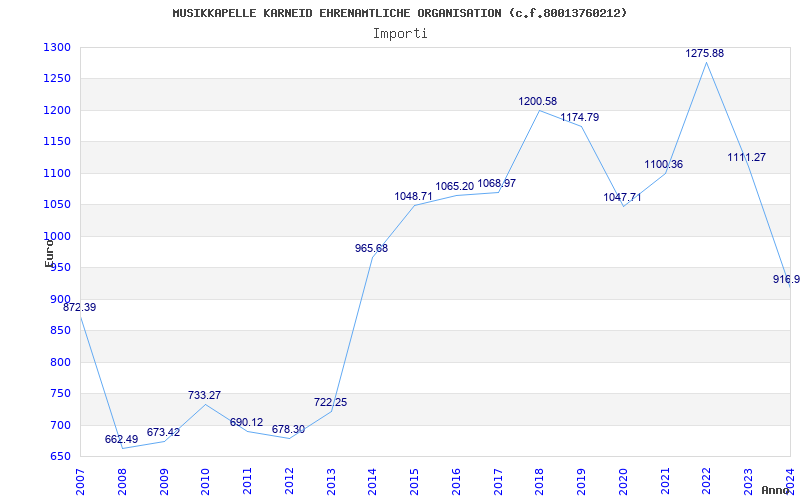The width and height of the screenshot is (800, 500).
Task: Select the 2011 year axis label
Action: [x=247, y=483]
